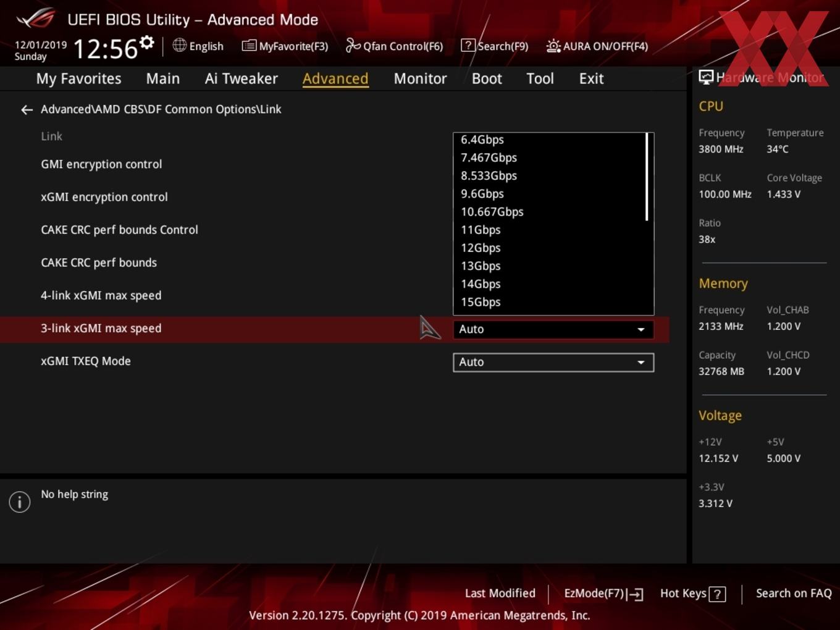Click the back arrow beside breadcrumb path
Viewport: 840px width, 630px height.
click(x=27, y=110)
